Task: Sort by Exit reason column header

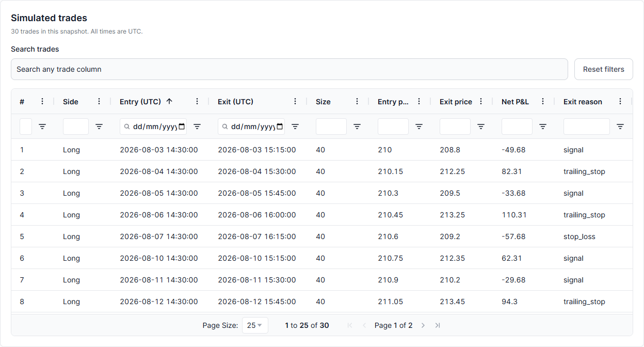Action: 583,102
